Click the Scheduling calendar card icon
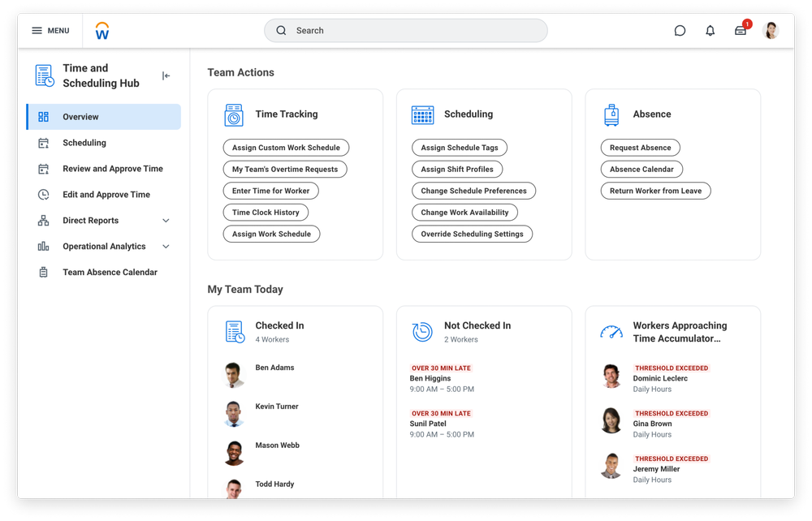The height and width of the screenshot is (521, 812). coord(422,114)
